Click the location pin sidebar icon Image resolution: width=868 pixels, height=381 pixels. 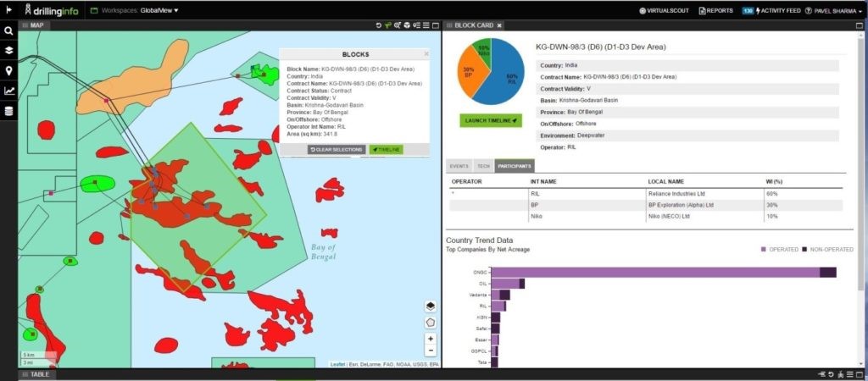[x=8, y=71]
